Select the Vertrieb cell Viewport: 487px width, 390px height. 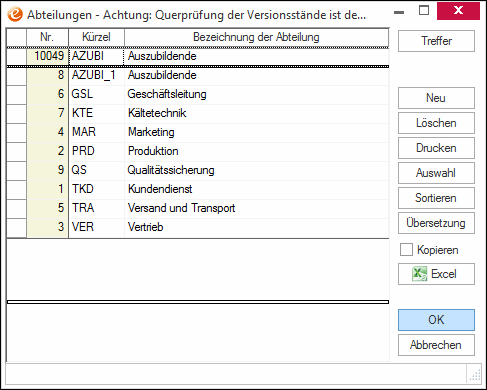tap(256, 227)
